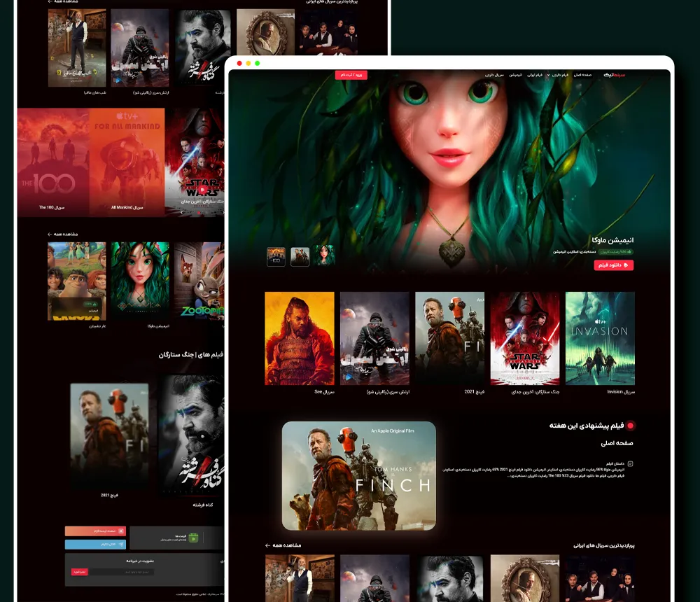Click مشاهده همه arrow link in front window
This screenshot has height=602, width=700.
tap(283, 545)
